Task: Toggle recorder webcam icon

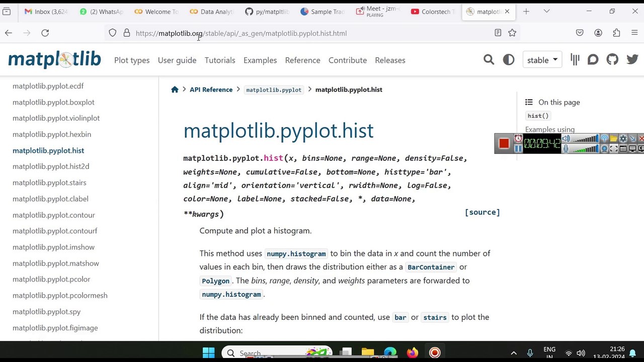Action: click(x=604, y=148)
